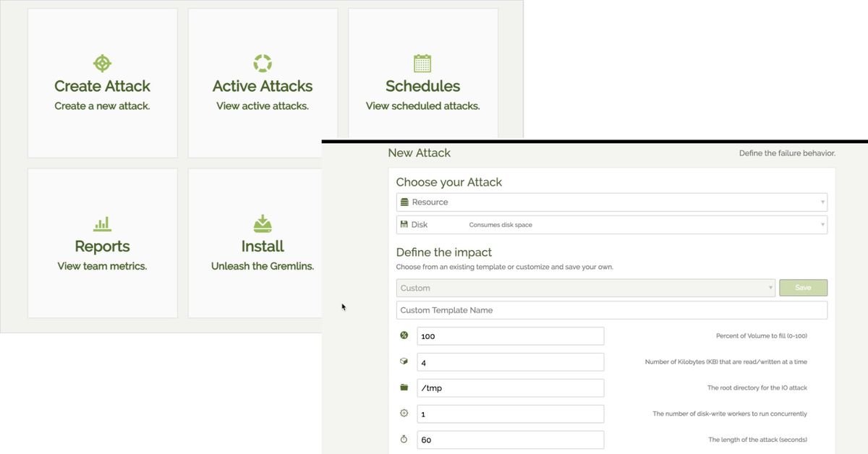The width and height of the screenshot is (868, 454).
Task: Click the attack length field showing 60
Action: (511, 440)
